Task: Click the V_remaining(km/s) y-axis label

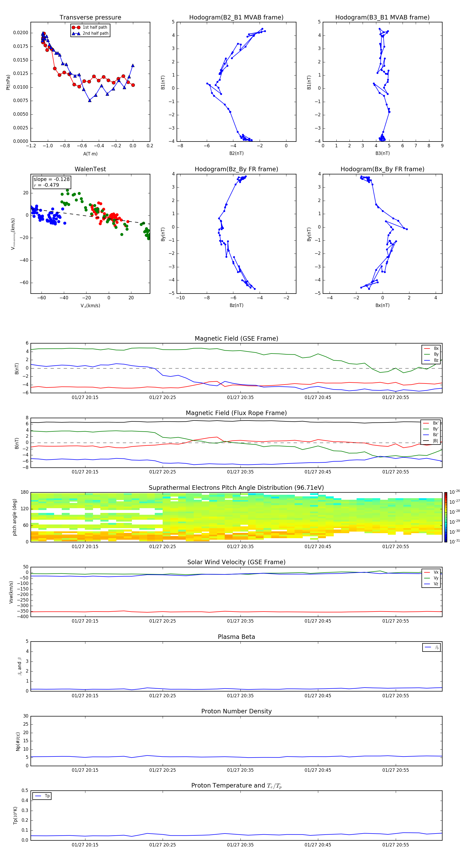Action: coord(13,234)
